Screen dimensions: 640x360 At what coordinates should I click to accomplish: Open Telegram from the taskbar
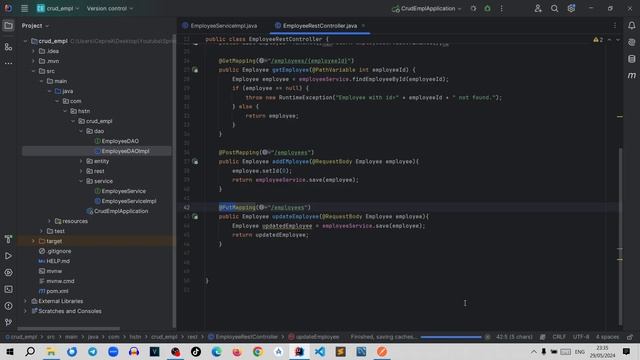pyautogui.click(x=93, y=351)
